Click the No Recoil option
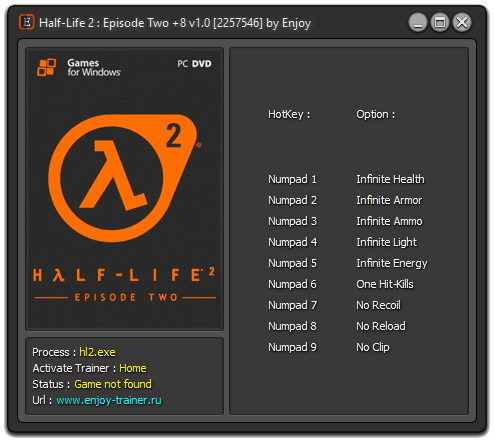494x442 pixels. [x=378, y=305]
